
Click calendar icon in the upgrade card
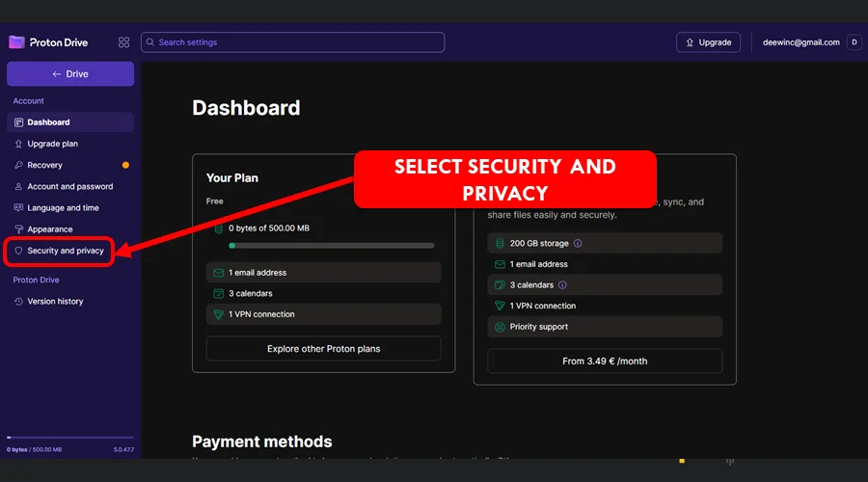click(x=500, y=285)
